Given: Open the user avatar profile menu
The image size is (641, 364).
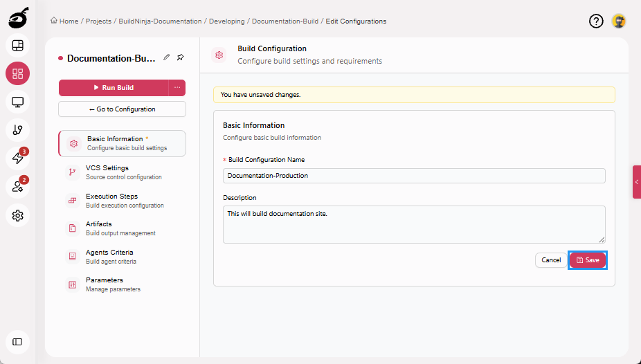Looking at the screenshot, I should pyautogui.click(x=619, y=21).
